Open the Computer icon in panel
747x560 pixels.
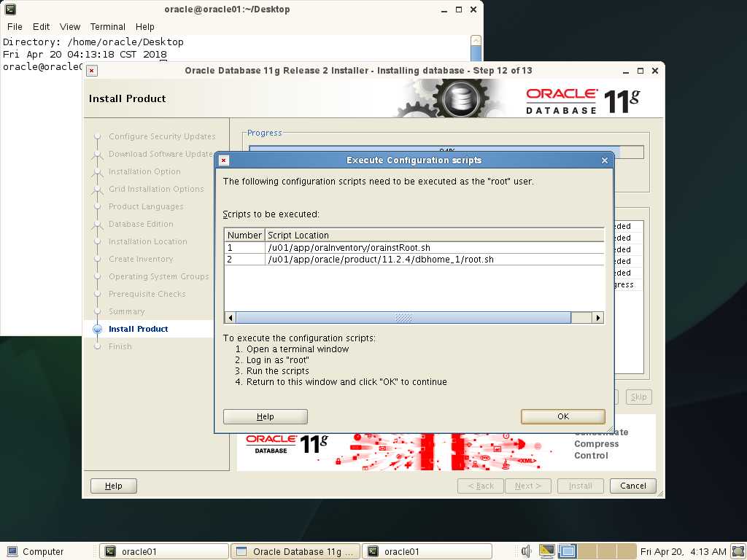pyautogui.click(x=35, y=551)
